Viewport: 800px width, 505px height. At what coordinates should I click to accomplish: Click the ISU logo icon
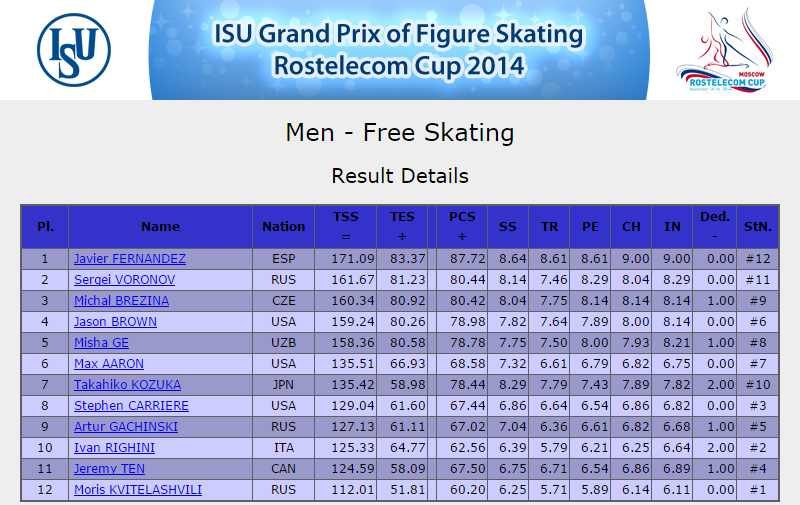pyautogui.click(x=74, y=50)
